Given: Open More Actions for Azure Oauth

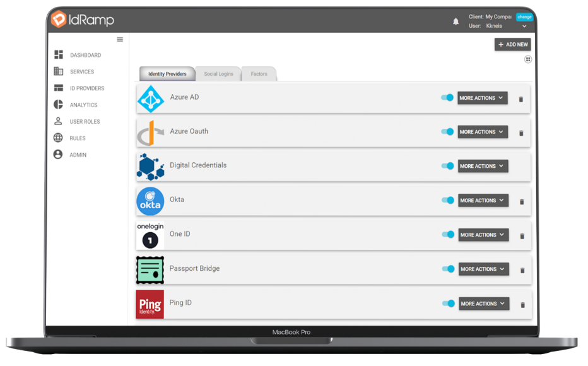Looking at the screenshot, I should tap(483, 132).
